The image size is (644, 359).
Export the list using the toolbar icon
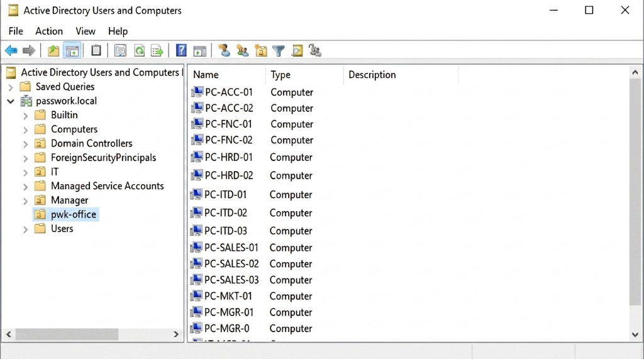pos(157,51)
